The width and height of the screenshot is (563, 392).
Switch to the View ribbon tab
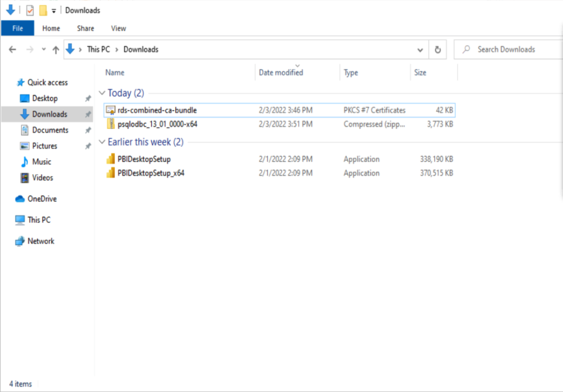[x=118, y=28]
